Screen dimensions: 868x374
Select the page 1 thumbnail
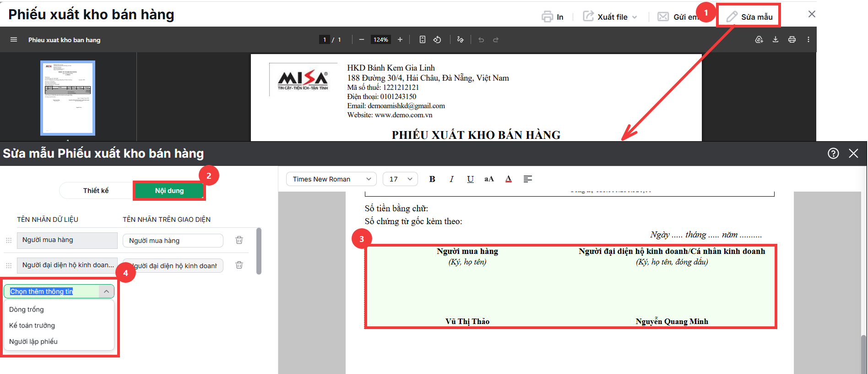tap(68, 98)
